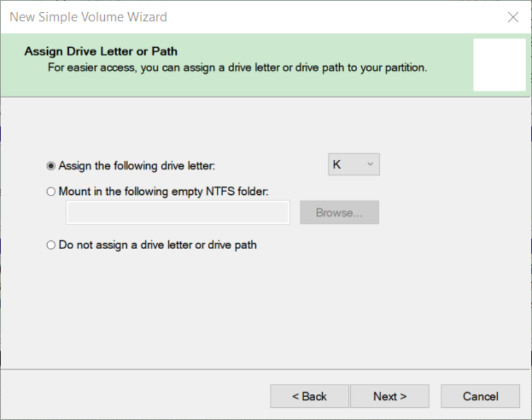This screenshot has height=420, width=532.
Task: Open the drive letter K dropdown
Action: [x=354, y=164]
